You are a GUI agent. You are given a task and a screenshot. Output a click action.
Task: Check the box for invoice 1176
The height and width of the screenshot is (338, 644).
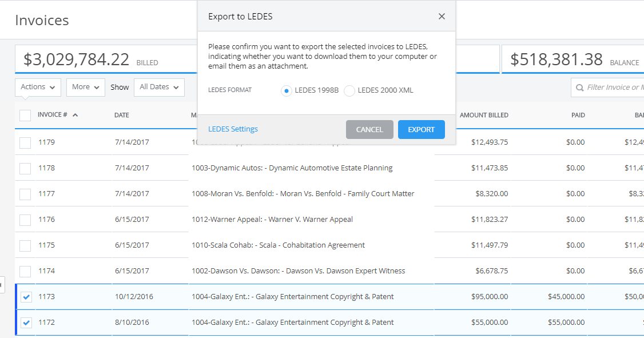point(25,220)
